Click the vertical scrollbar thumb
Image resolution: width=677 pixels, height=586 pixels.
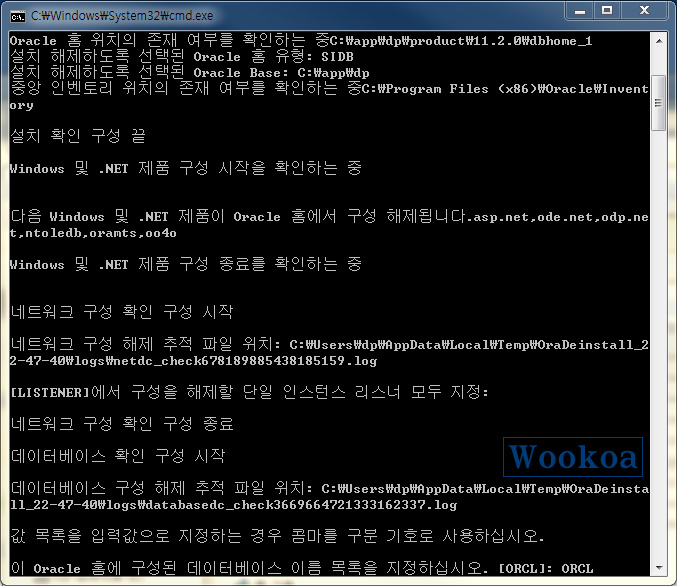click(x=659, y=103)
